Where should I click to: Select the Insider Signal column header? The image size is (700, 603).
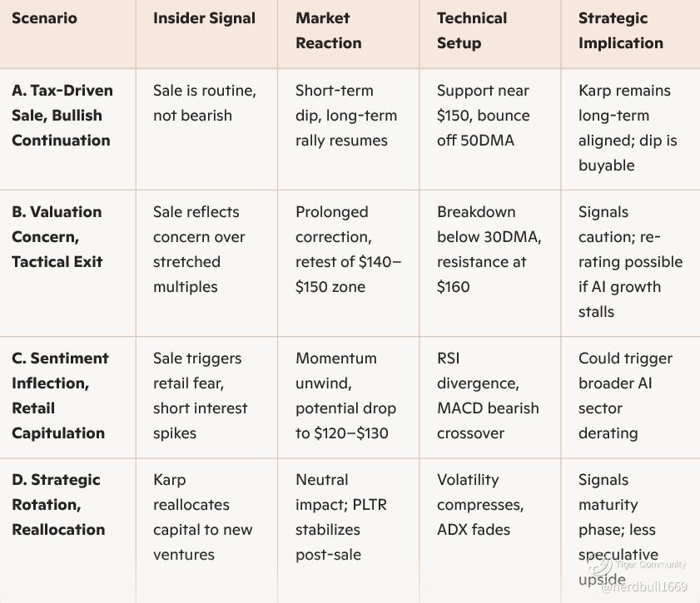[204, 18]
